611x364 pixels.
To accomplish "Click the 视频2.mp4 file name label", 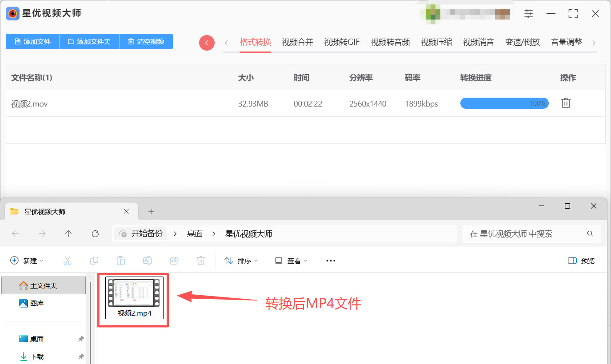I will [135, 313].
